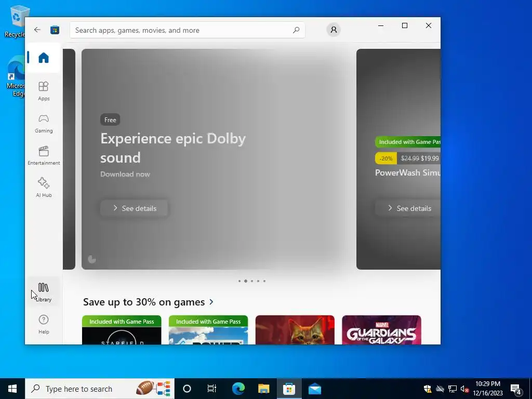Open the Windows Start menu
The width and height of the screenshot is (532, 399).
point(12,389)
